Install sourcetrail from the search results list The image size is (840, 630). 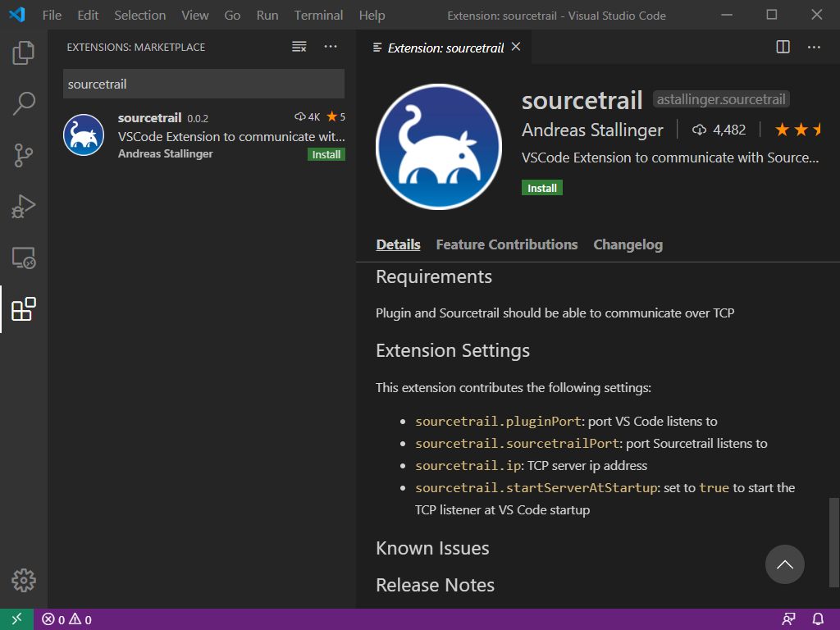tap(326, 155)
